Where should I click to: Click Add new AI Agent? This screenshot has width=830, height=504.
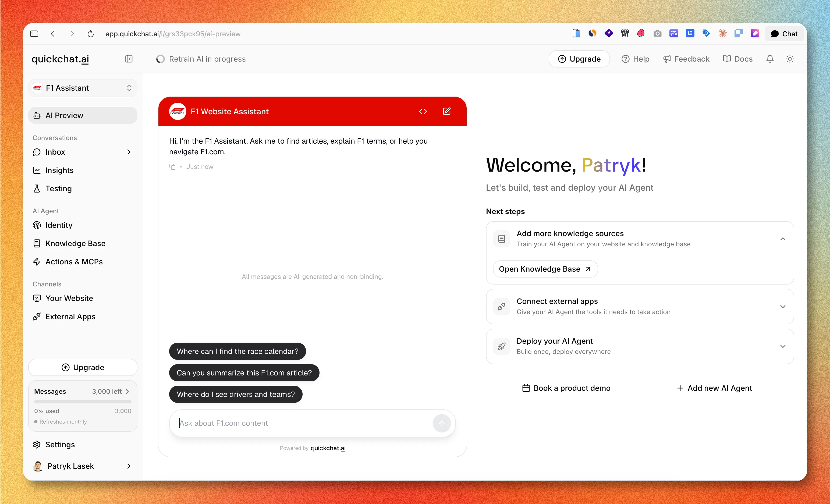(x=714, y=388)
